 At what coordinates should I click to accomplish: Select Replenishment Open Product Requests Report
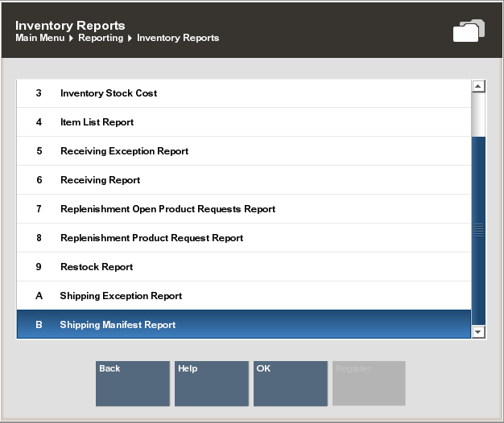point(244,209)
